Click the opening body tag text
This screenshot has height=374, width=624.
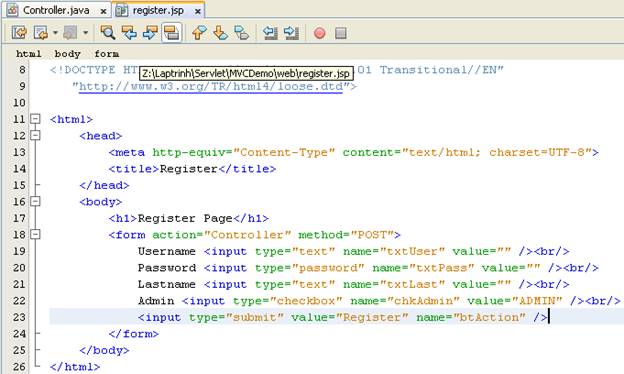(101, 202)
